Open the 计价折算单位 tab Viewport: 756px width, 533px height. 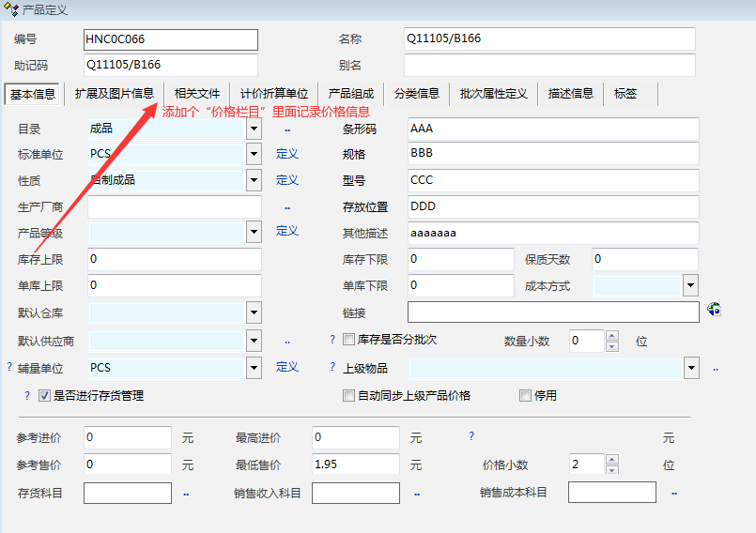tap(273, 94)
